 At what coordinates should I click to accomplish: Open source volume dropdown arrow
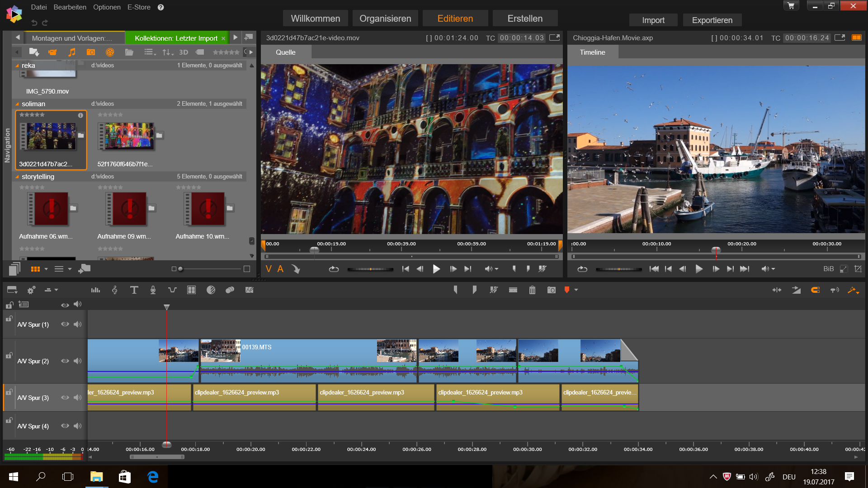pos(497,269)
